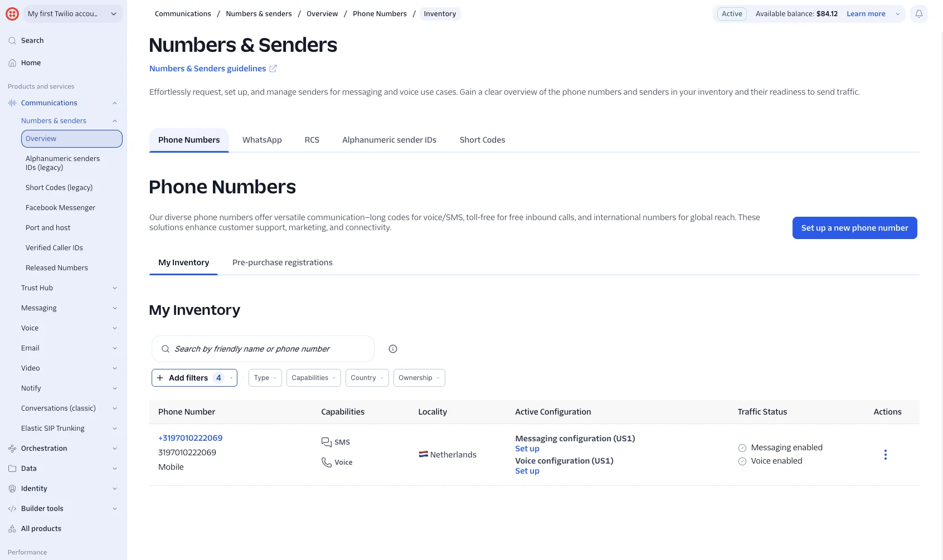This screenshot has width=943, height=560.
Task: Click the Voice enabled check icon
Action: pos(742,461)
